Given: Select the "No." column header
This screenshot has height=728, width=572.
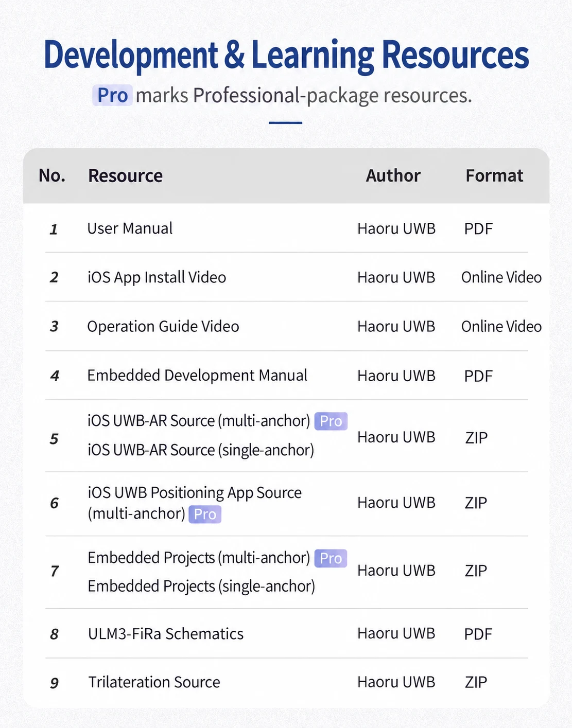Looking at the screenshot, I should pyautogui.click(x=52, y=175).
